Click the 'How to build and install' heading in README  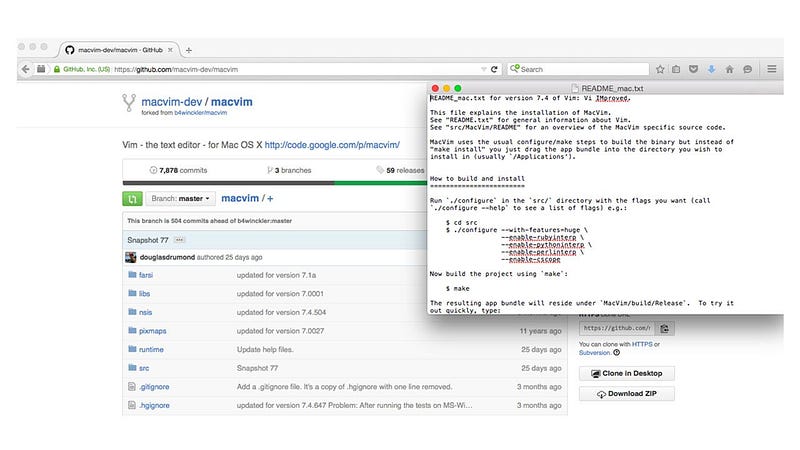coord(477,179)
